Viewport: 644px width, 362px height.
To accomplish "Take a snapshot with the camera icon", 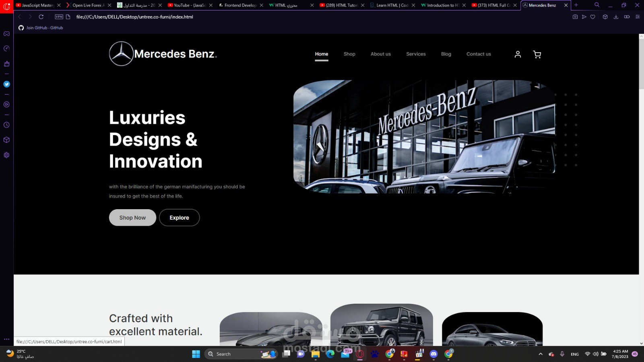I will click(575, 17).
